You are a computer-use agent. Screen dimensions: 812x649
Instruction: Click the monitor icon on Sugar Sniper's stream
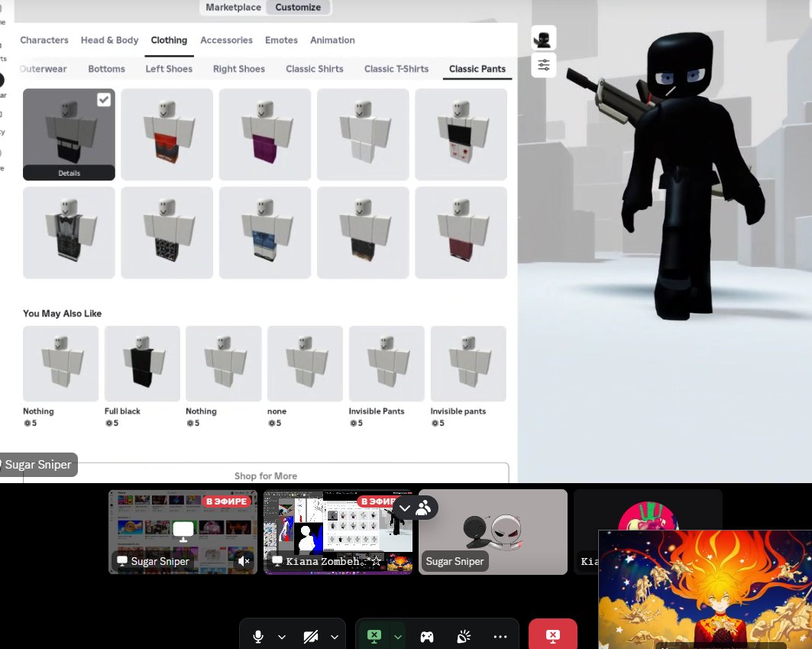(x=183, y=531)
